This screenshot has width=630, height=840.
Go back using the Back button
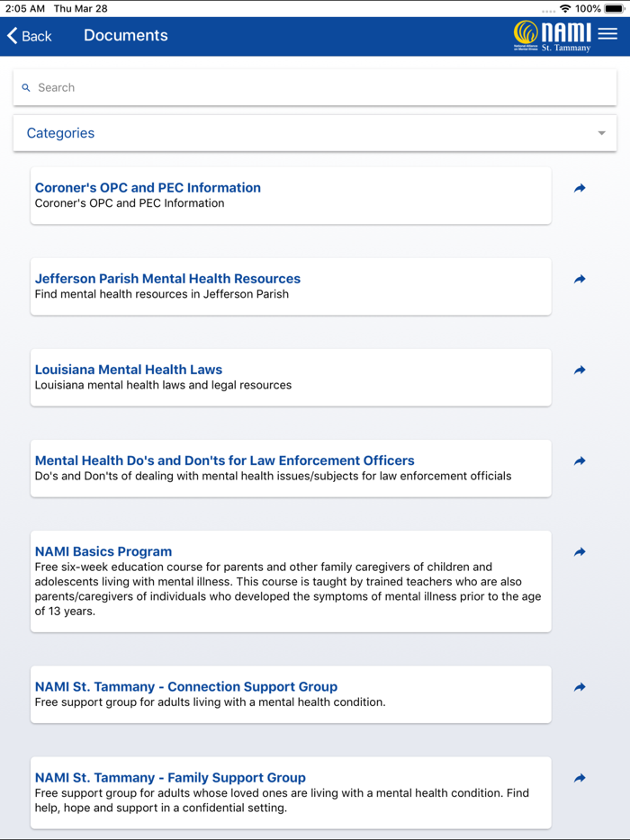[30, 36]
